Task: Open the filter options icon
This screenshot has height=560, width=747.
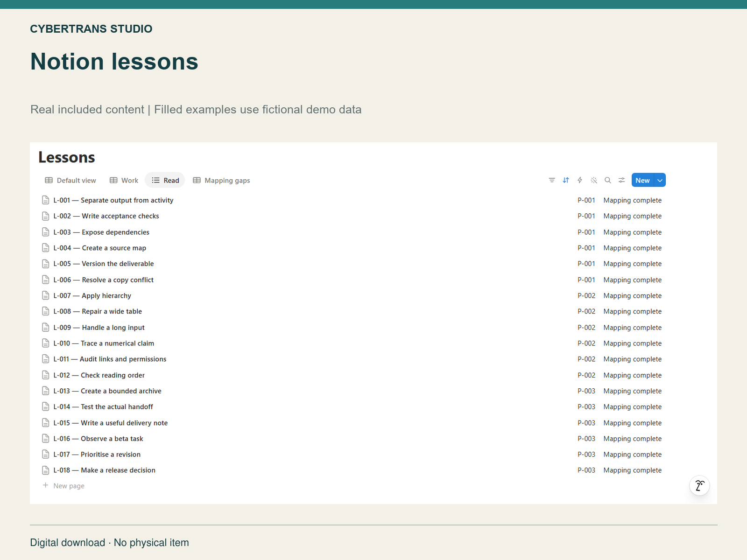Action: [552, 180]
